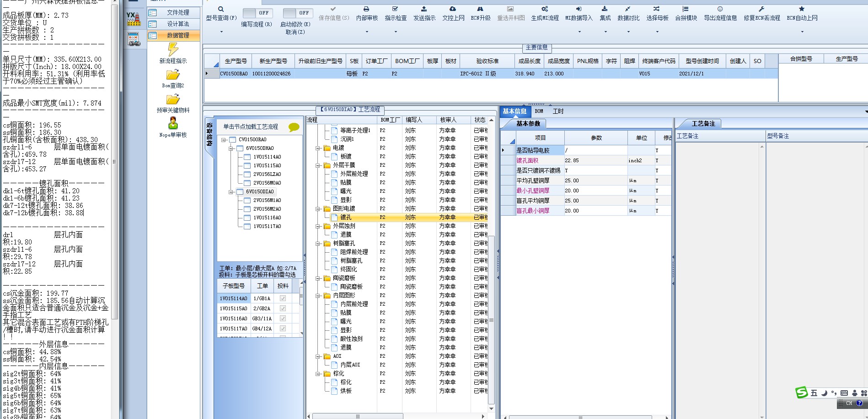Click the 修复ECN丢流程 wrench icon
This screenshot has height=419, width=868.
(x=761, y=9)
